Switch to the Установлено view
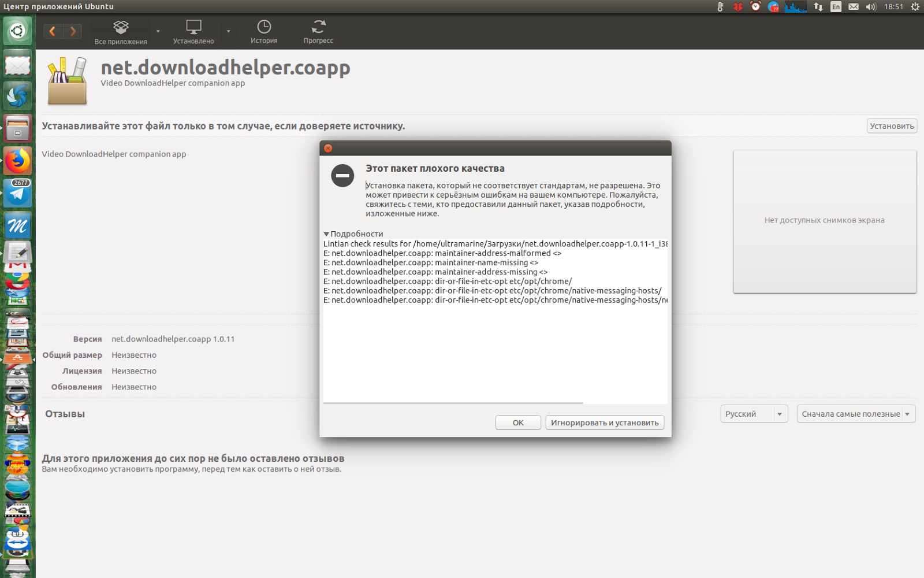The image size is (924, 578). pyautogui.click(x=193, y=32)
